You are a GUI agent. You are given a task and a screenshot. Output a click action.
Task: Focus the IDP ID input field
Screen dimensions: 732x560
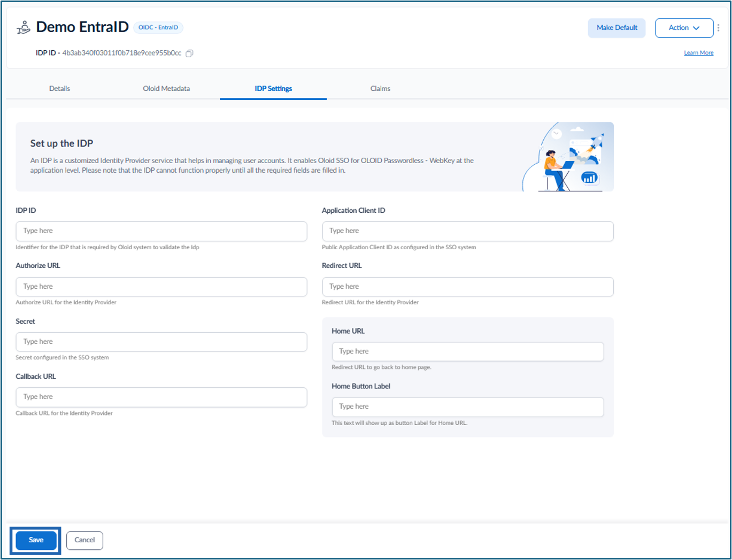pos(161,231)
